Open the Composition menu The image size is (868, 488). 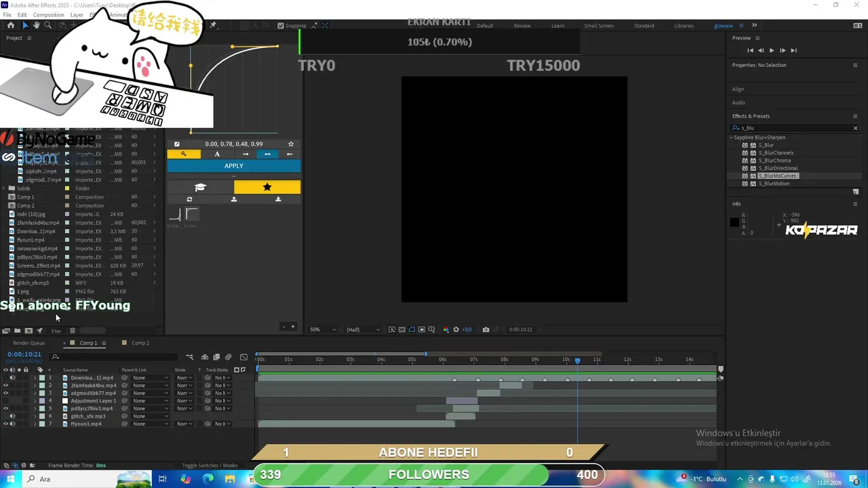tap(48, 14)
